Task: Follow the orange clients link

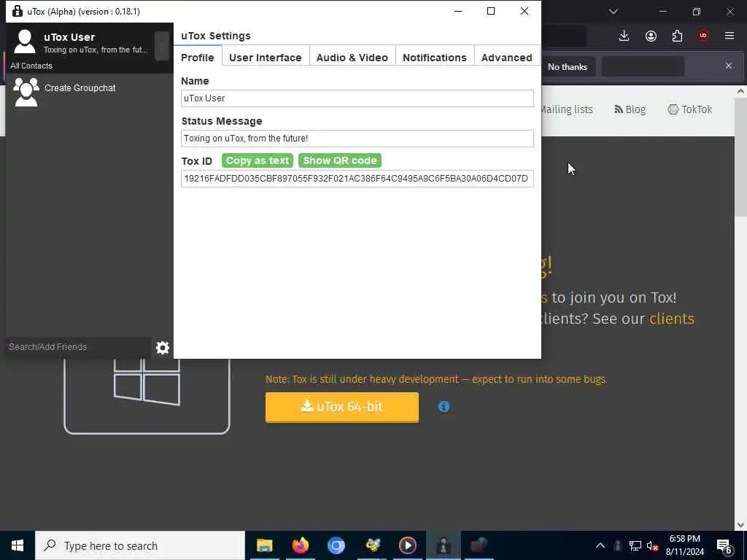Action: coord(672,318)
